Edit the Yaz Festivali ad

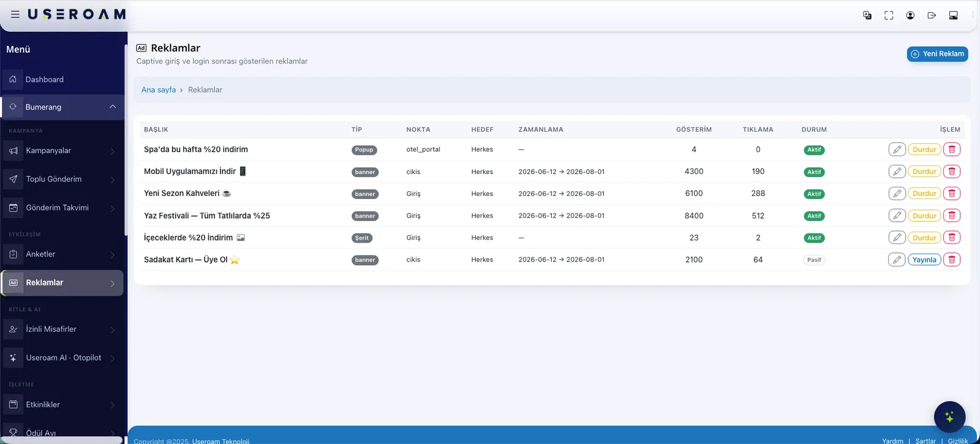point(897,216)
